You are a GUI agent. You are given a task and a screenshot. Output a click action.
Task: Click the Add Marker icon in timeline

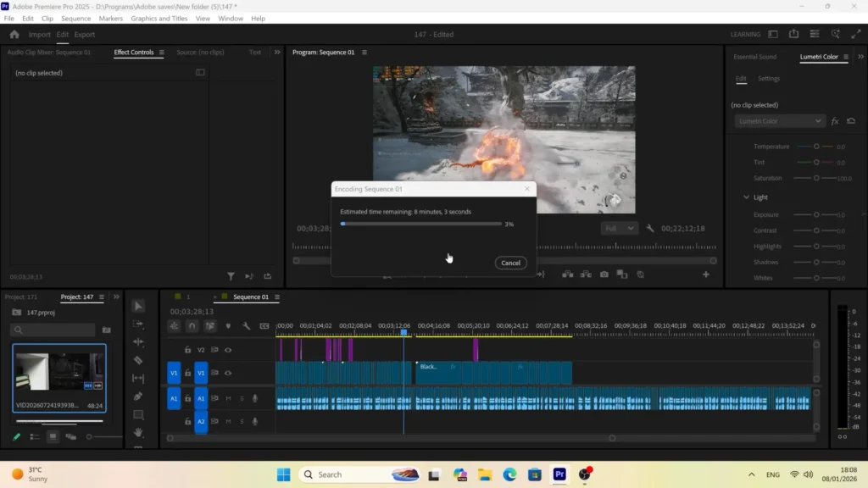tap(228, 326)
